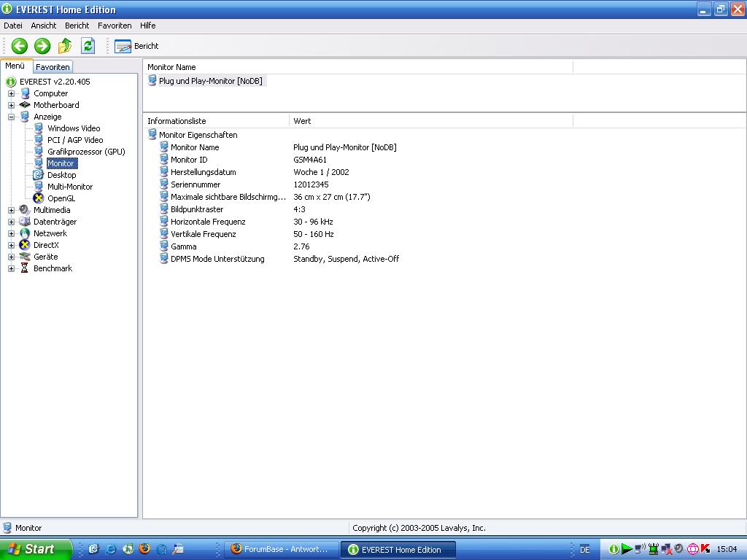The width and height of the screenshot is (747, 560).
Task: Go up one level with folder arrow icon
Action: pyautogui.click(x=65, y=46)
